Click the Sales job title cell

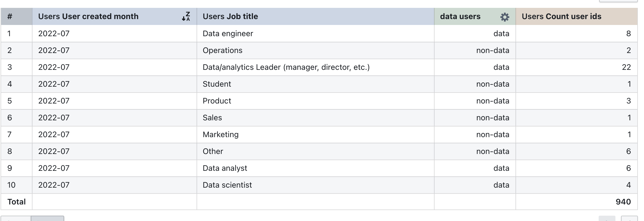click(x=212, y=118)
